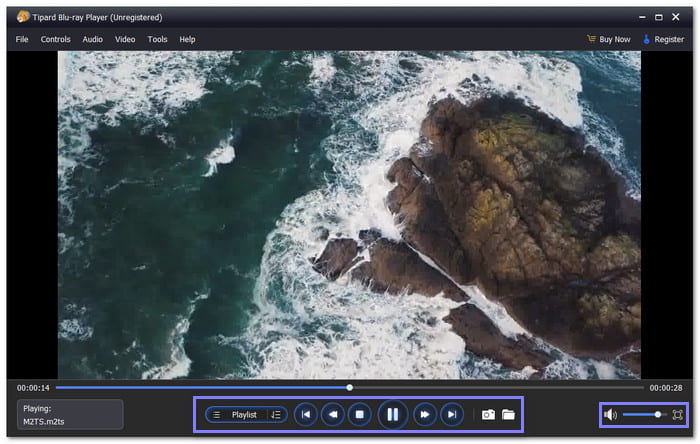Image resolution: width=700 pixels, height=444 pixels.
Task: Skip to the next track
Action: [x=453, y=414]
